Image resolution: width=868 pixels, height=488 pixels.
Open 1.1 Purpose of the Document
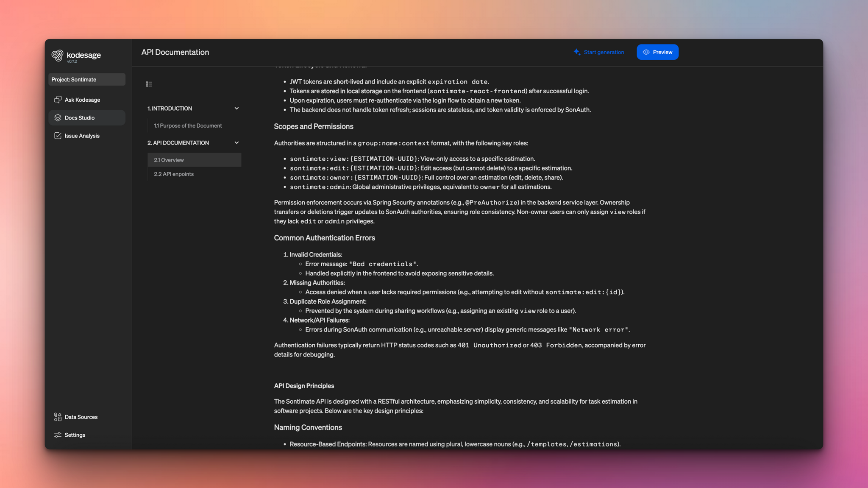click(x=188, y=125)
